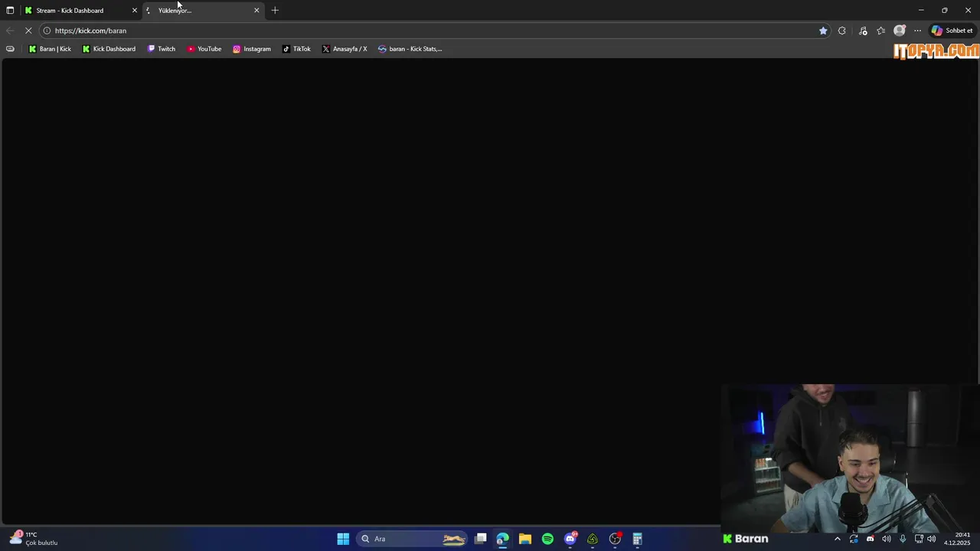Open the clock and date 20:41

[957, 539]
